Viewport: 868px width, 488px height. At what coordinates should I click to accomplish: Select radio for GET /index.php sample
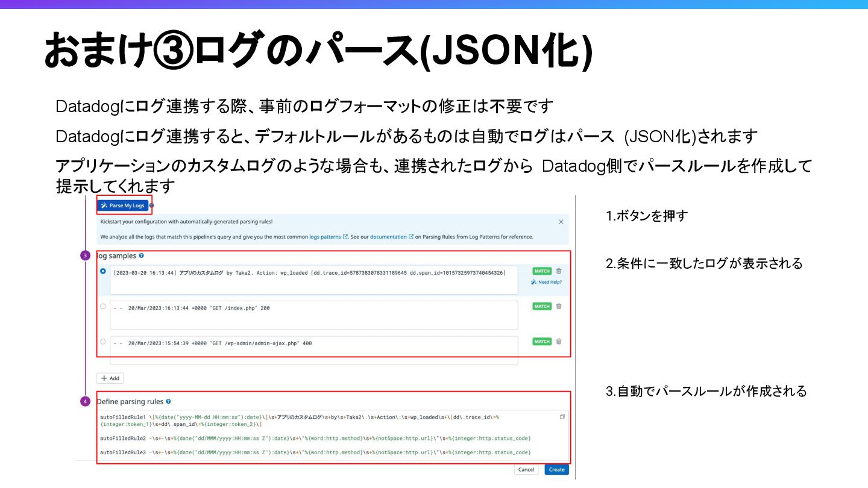coord(103,307)
